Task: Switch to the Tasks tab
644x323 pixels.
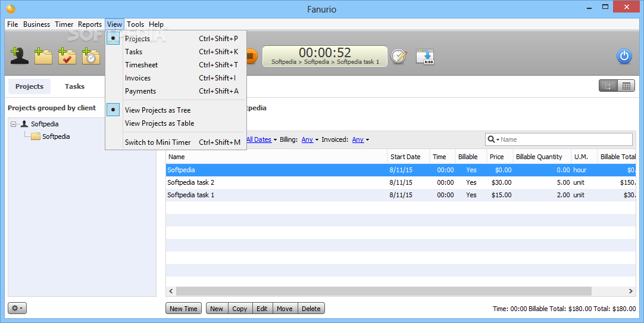Action: tap(74, 86)
